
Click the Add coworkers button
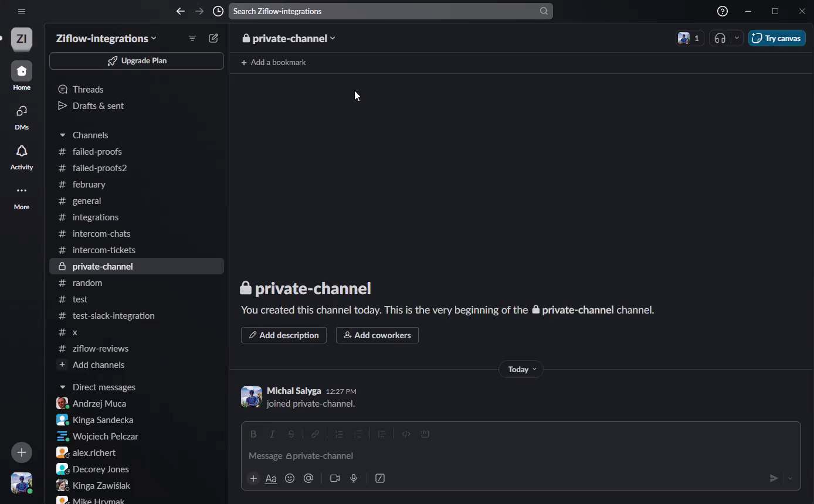[x=377, y=335]
